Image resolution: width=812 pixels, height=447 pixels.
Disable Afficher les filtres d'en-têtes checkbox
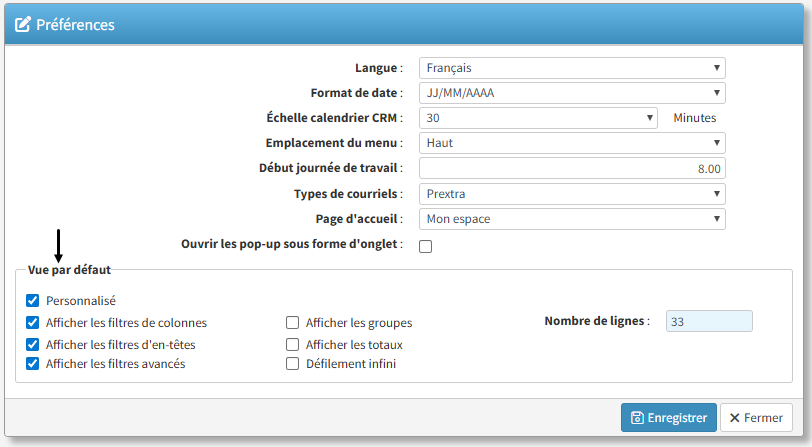[x=33, y=344]
